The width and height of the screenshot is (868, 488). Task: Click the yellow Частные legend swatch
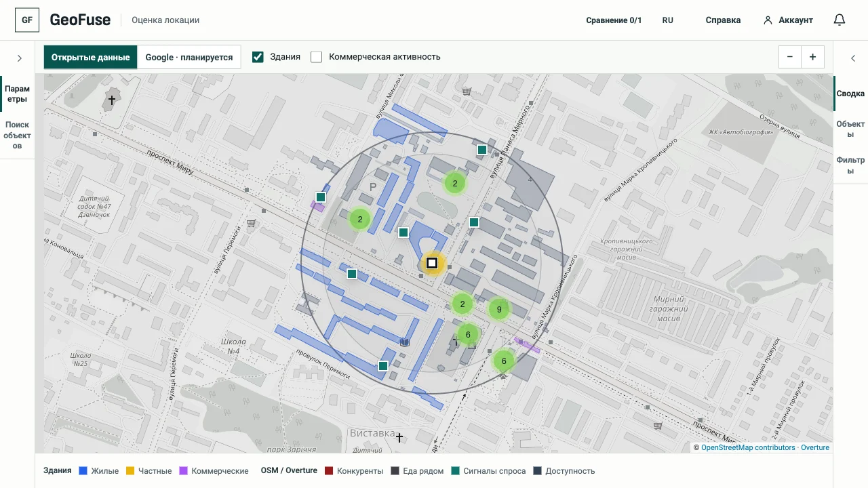pyautogui.click(x=130, y=471)
